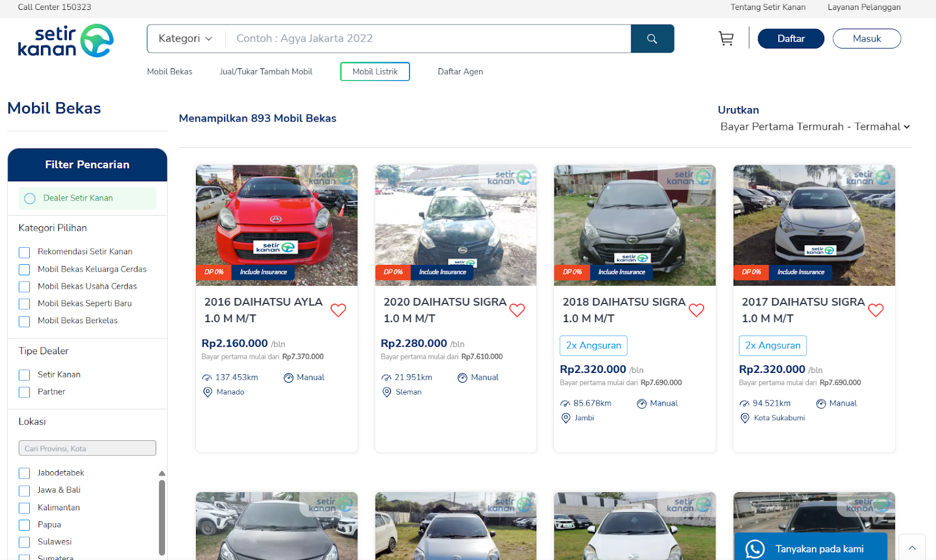The width and height of the screenshot is (936, 560).
Task: Check Mobil Bekas Usaha Cerdas checkbox
Action: click(x=24, y=287)
